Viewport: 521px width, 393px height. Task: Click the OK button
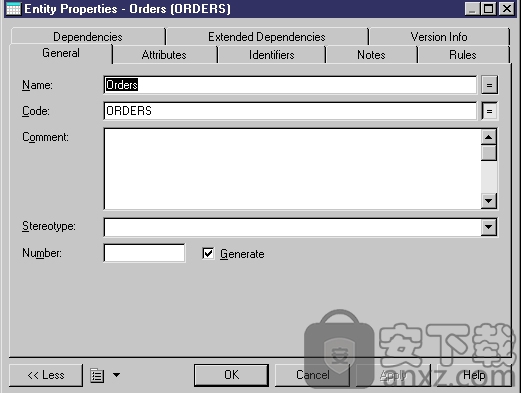pyautogui.click(x=231, y=375)
